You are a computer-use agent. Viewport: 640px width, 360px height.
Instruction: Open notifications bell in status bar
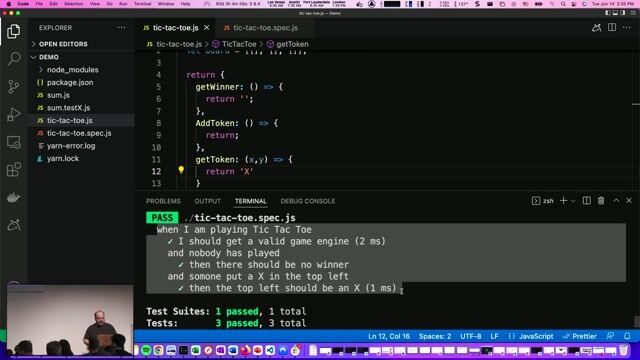627,336
